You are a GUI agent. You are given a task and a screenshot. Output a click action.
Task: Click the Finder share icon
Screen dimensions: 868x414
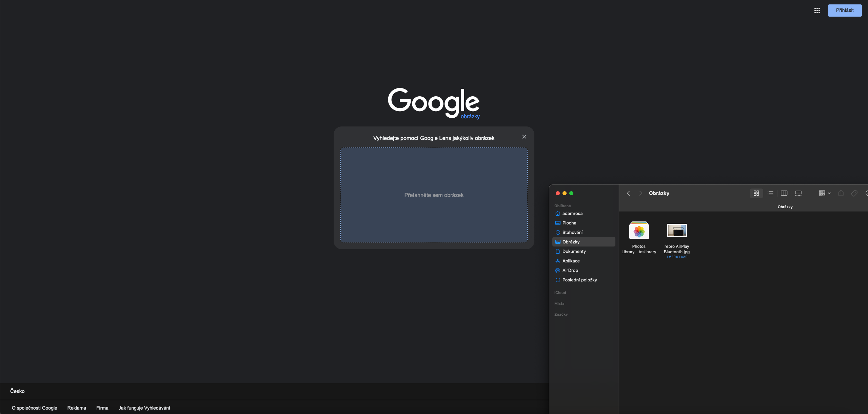(x=841, y=193)
